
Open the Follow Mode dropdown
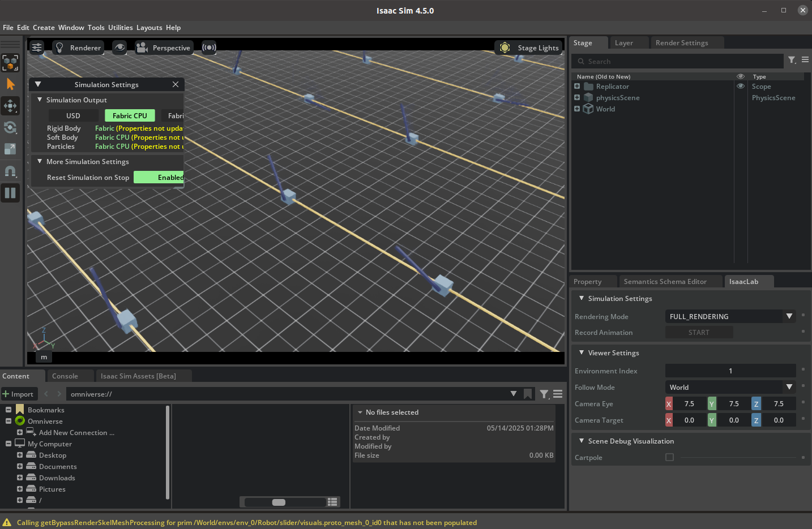coord(730,387)
